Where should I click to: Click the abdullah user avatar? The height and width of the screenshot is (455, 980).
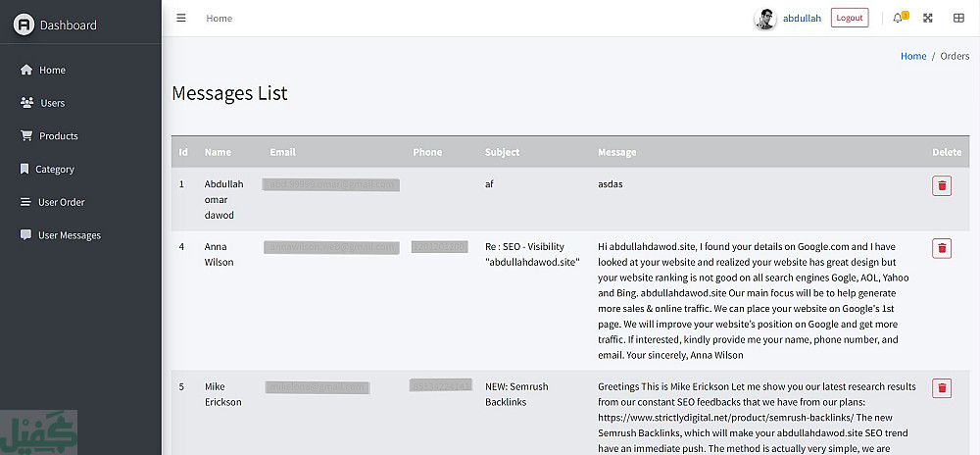click(x=764, y=19)
